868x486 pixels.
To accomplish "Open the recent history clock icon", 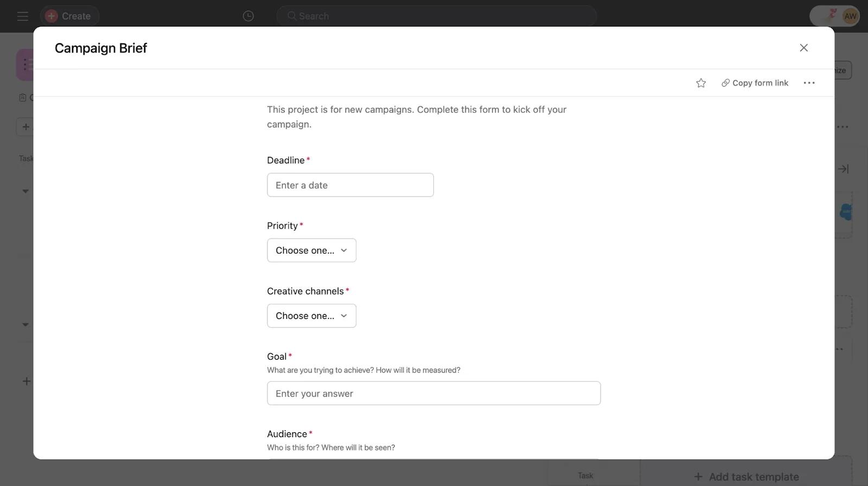I will (248, 16).
